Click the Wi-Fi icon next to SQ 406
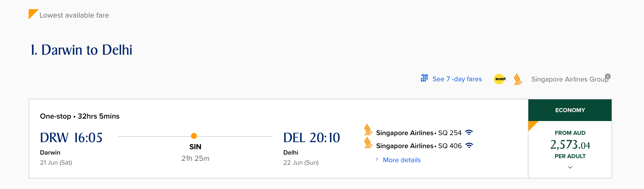The height and width of the screenshot is (189, 644). (x=469, y=145)
